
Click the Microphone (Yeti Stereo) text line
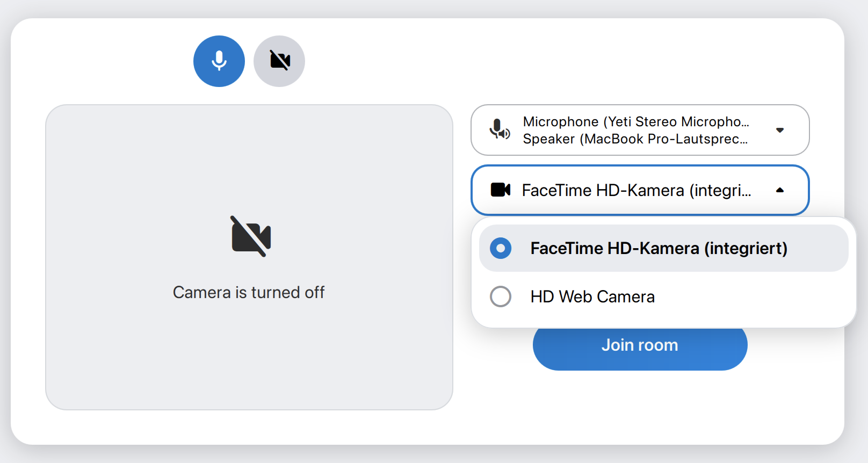coord(635,122)
